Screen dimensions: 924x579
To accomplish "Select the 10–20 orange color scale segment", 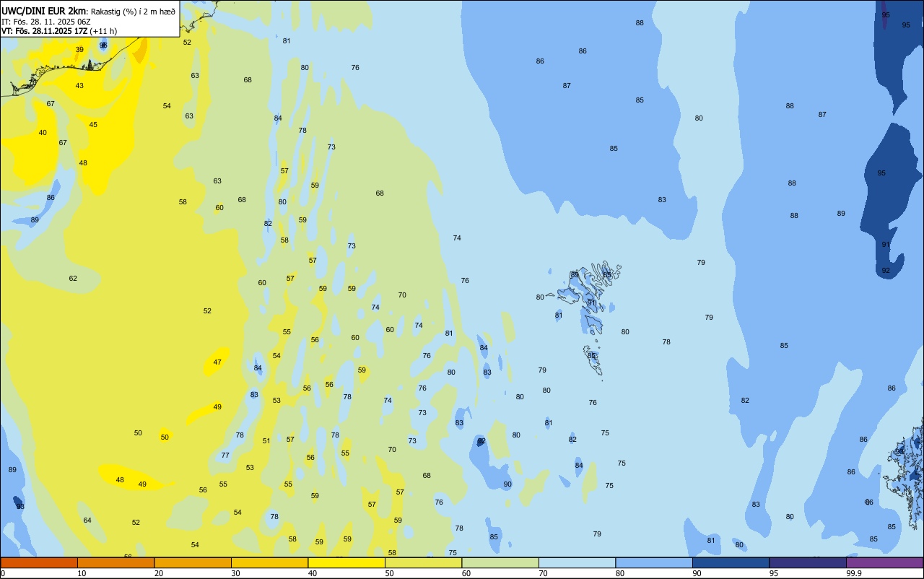I will pyautogui.click(x=115, y=562).
